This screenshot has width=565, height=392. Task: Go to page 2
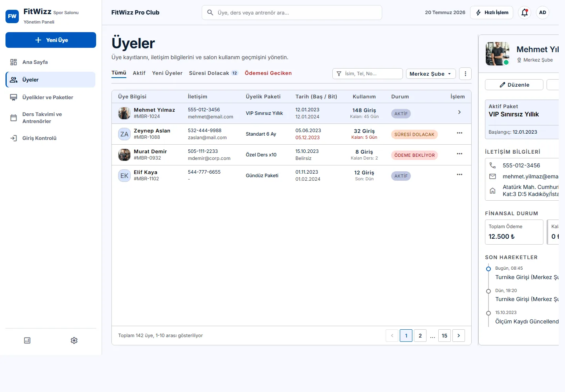pyautogui.click(x=420, y=336)
